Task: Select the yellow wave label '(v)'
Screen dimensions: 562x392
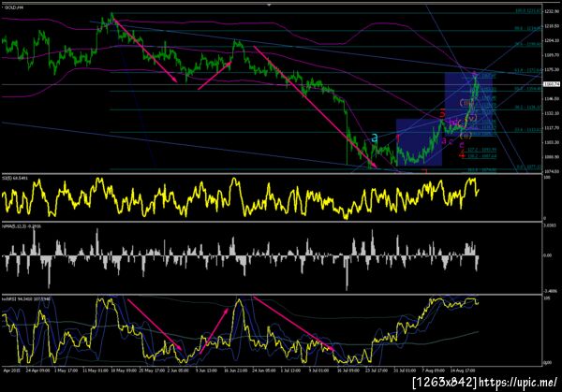Action: click(472, 118)
